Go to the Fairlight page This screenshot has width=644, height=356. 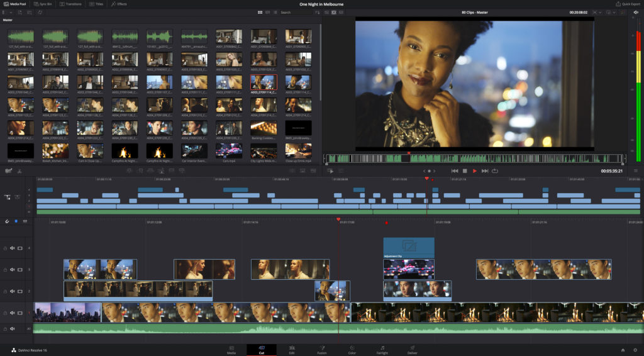382,350
